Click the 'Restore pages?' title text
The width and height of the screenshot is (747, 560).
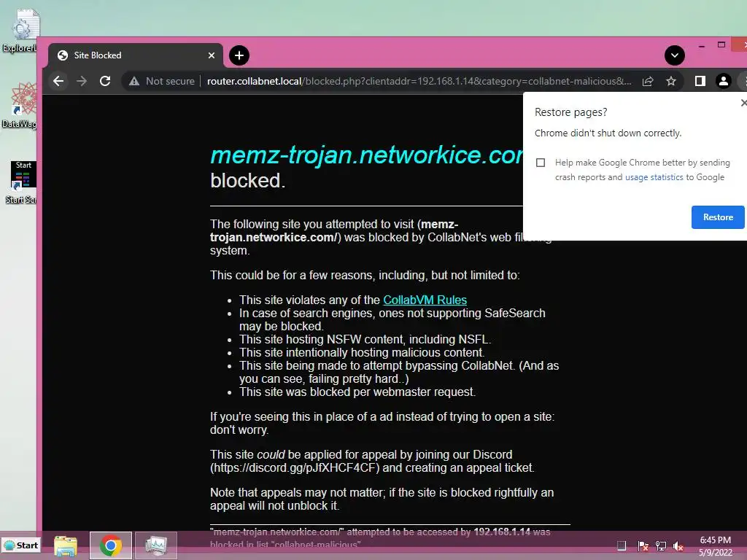[x=570, y=112]
